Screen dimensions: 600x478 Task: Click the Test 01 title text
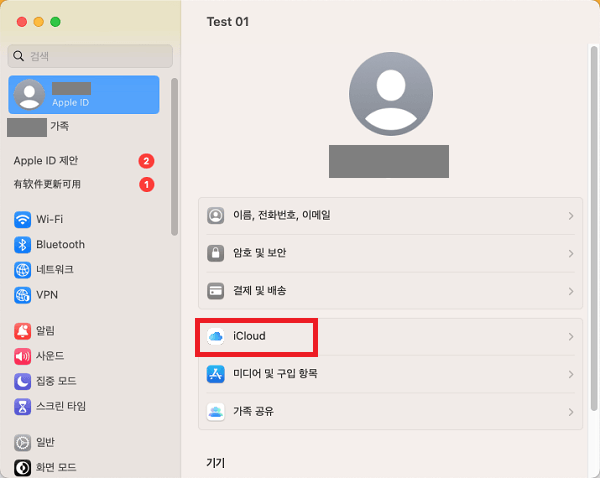tap(228, 22)
